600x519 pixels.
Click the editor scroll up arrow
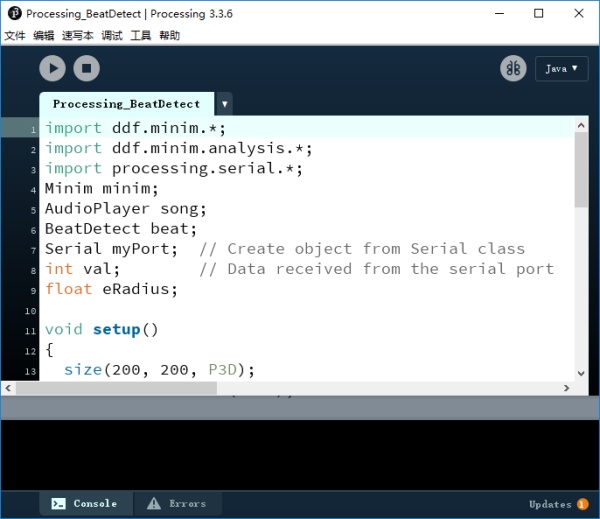[x=581, y=125]
